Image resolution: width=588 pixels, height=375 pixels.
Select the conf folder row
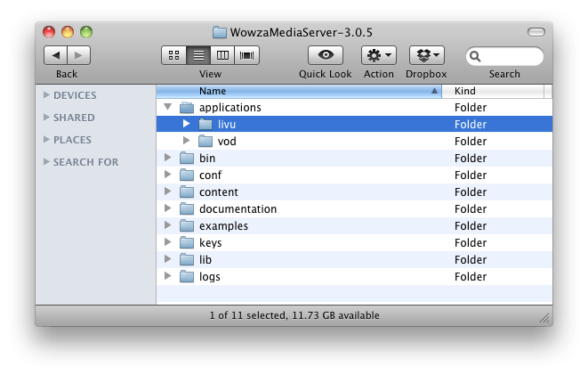click(354, 175)
